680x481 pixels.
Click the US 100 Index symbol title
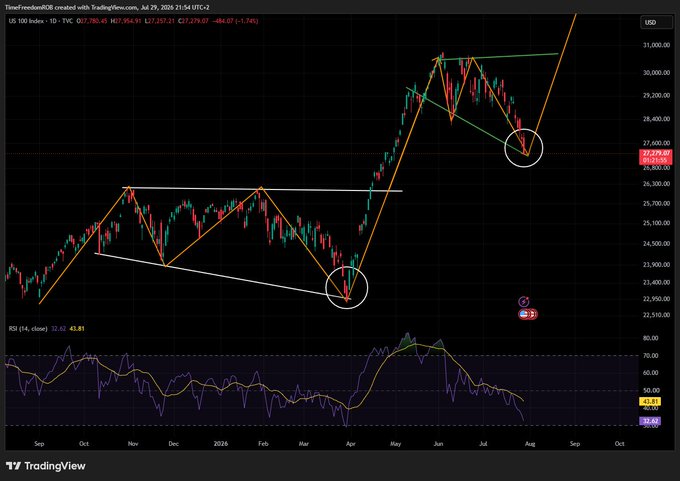click(x=26, y=21)
